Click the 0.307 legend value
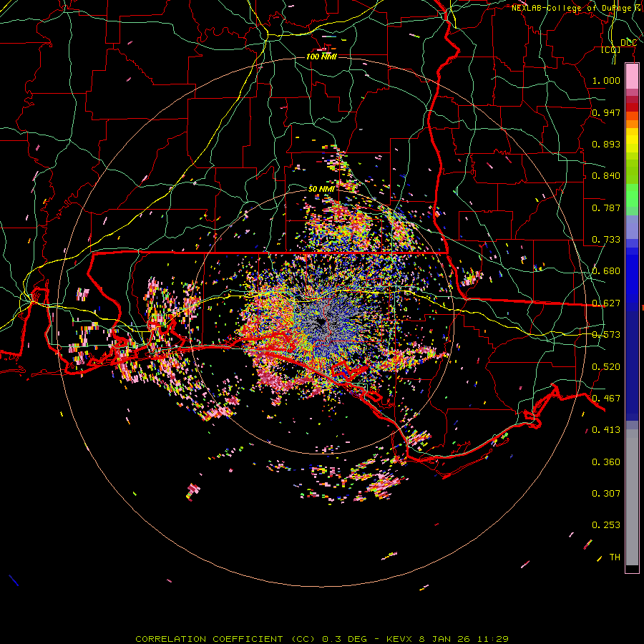 coord(606,494)
